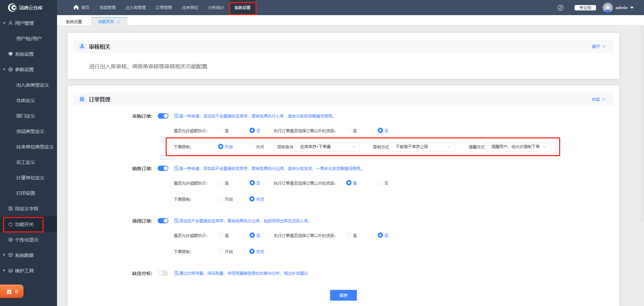Screen dimensions: 644x306
Task: Click the 保存 button
Action: click(x=343, y=295)
